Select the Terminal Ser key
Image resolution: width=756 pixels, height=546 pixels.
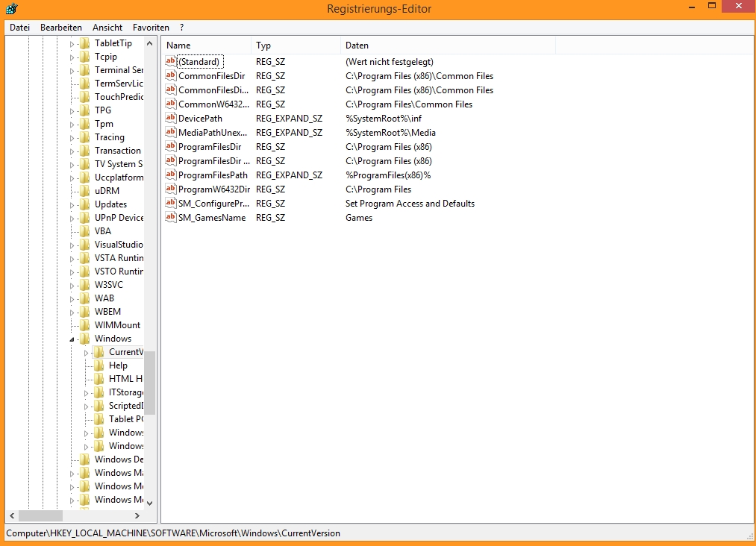tap(119, 70)
